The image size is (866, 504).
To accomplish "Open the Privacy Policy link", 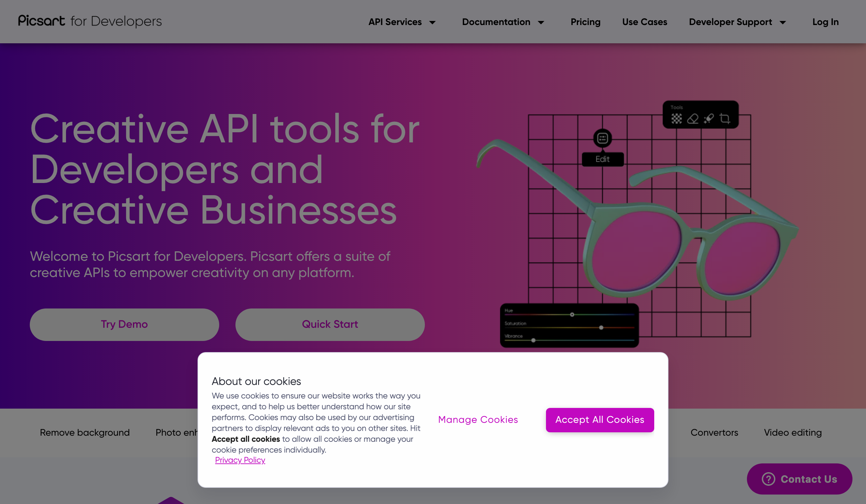I will point(240,460).
